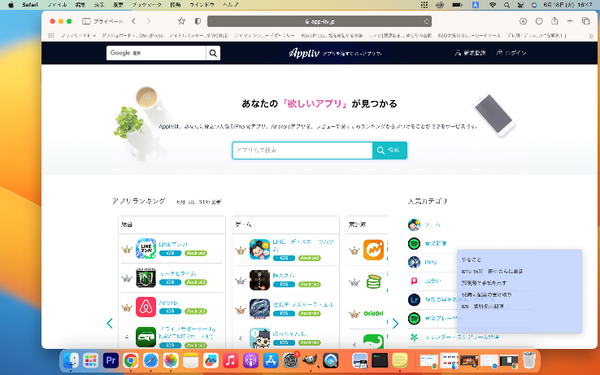Open Safari downloads icon
This screenshot has width=600, height=375.
click(x=523, y=21)
